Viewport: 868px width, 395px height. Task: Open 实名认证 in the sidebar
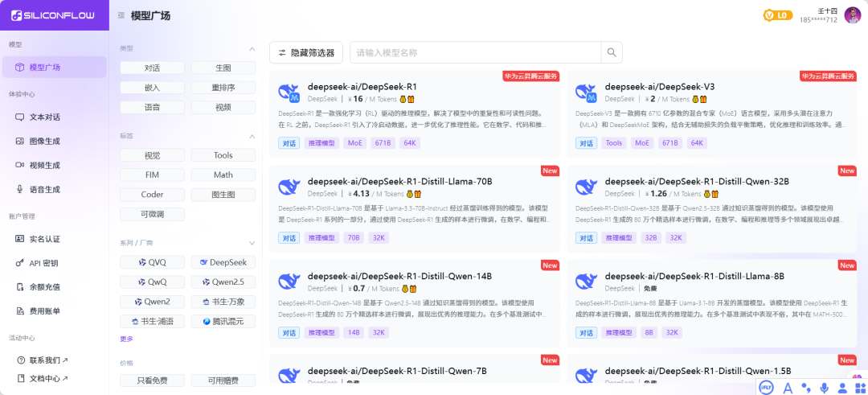55,239
